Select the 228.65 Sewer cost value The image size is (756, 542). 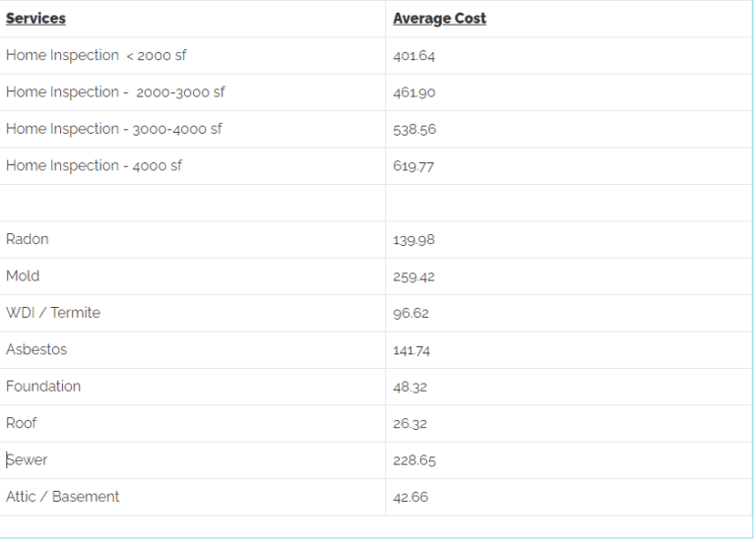click(x=414, y=461)
